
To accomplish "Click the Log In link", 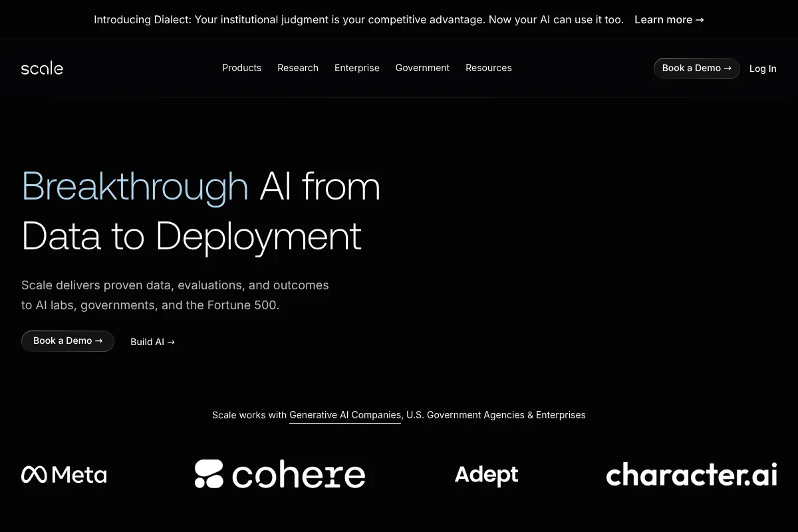I will click(x=763, y=68).
